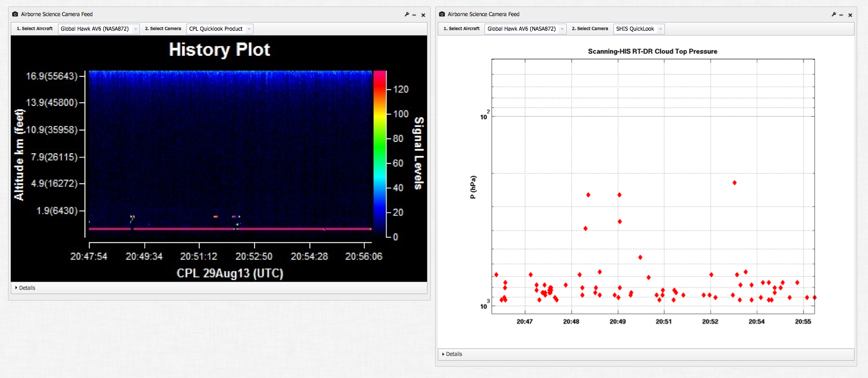
Task: Click right panel's Airborne Science Camera Feed title
Action: point(483,15)
